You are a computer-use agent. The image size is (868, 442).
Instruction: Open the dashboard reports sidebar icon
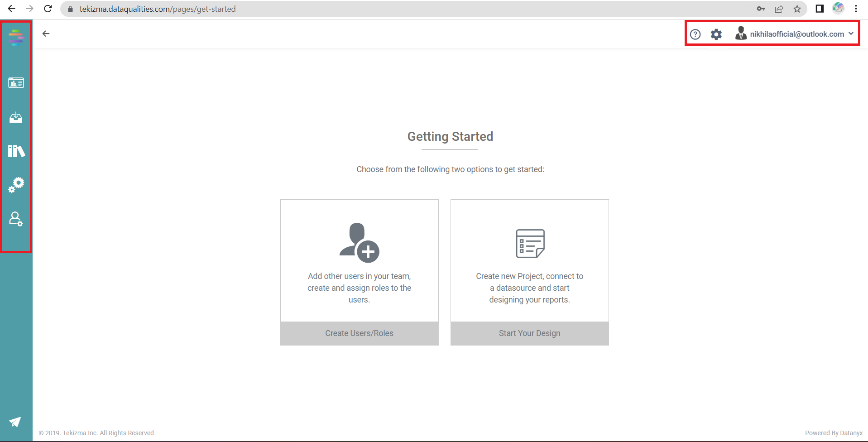(16, 83)
